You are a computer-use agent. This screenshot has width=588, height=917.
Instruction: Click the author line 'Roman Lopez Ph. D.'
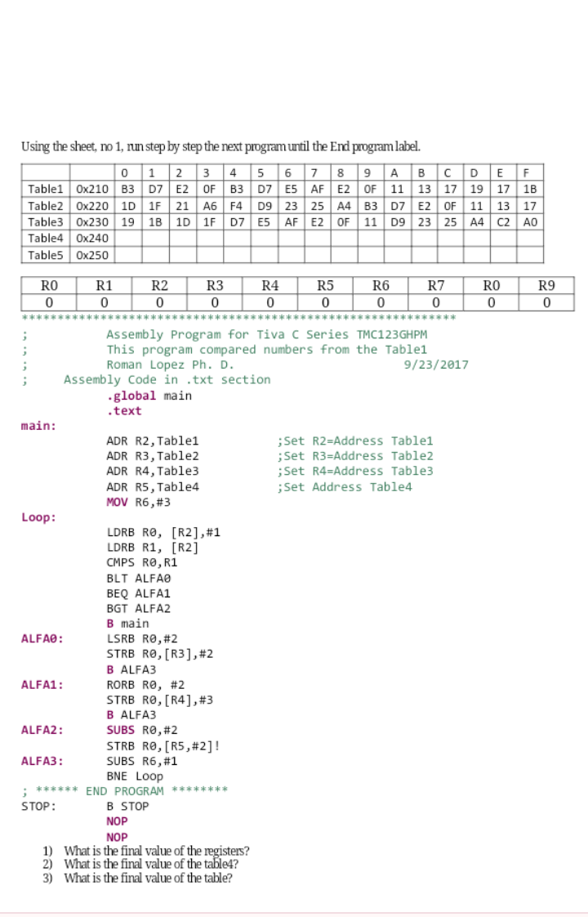pyautogui.click(x=170, y=365)
